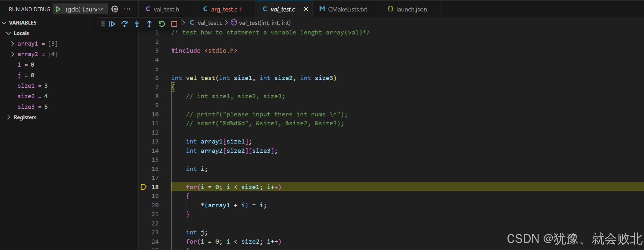644x250 pixels.
Task: Click the RUN AND DEBUG title
Action: tap(29, 9)
